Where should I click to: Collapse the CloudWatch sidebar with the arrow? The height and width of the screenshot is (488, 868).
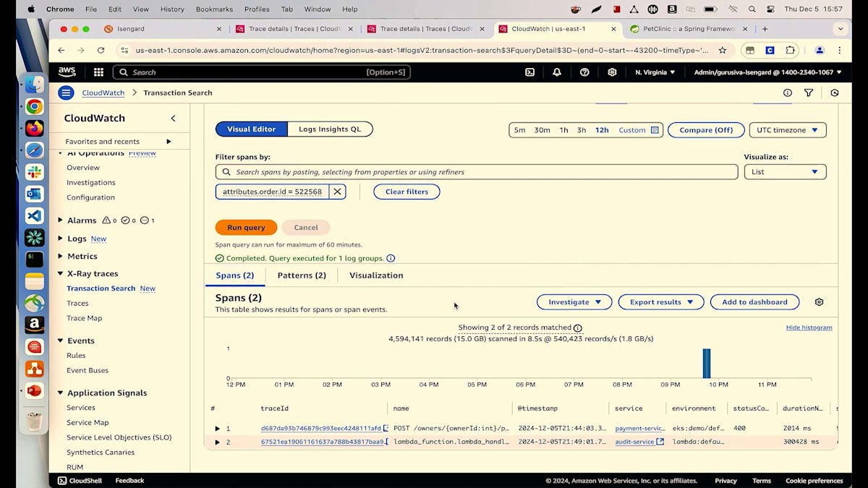pos(173,118)
